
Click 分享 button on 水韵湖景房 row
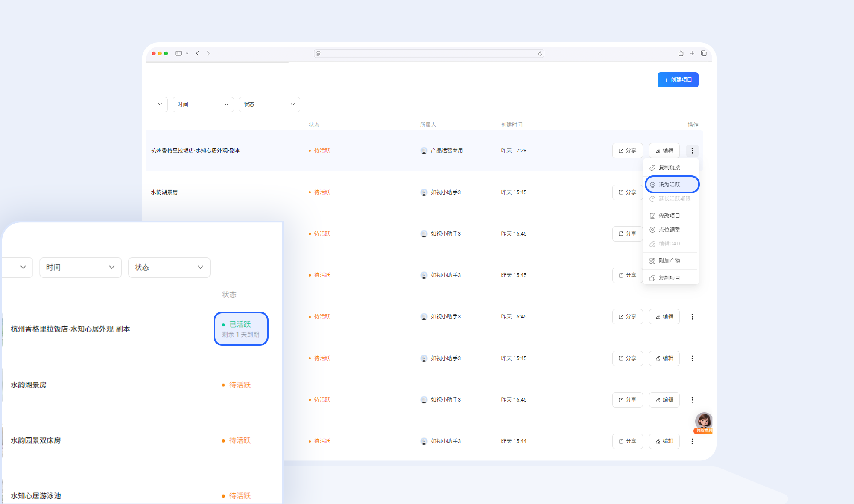click(x=627, y=192)
